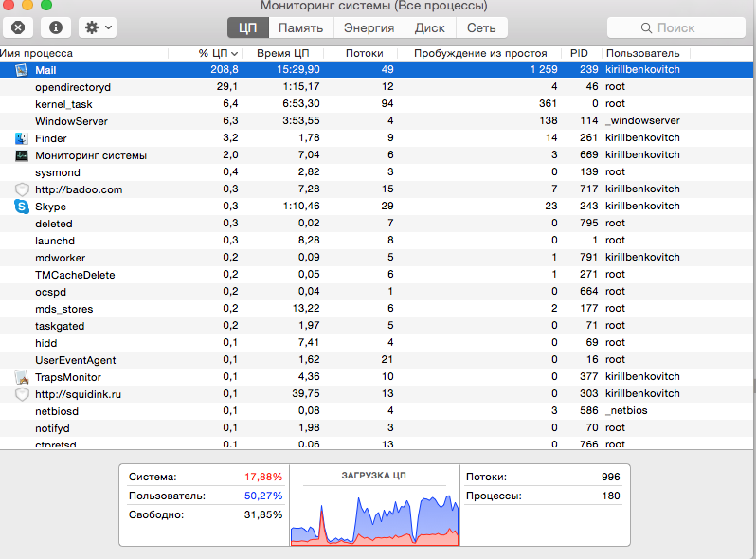
Task: Click the Система 17,88% value
Action: pos(263,477)
